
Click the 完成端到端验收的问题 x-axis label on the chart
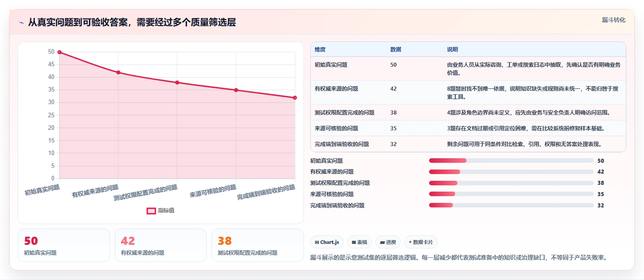point(266,193)
